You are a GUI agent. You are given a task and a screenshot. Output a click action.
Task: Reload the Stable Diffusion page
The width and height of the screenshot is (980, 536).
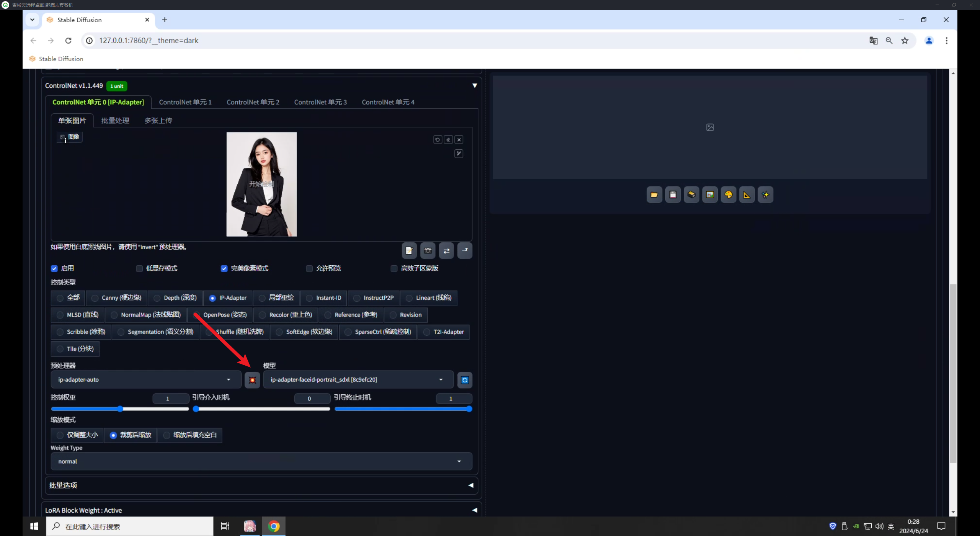(x=68, y=41)
